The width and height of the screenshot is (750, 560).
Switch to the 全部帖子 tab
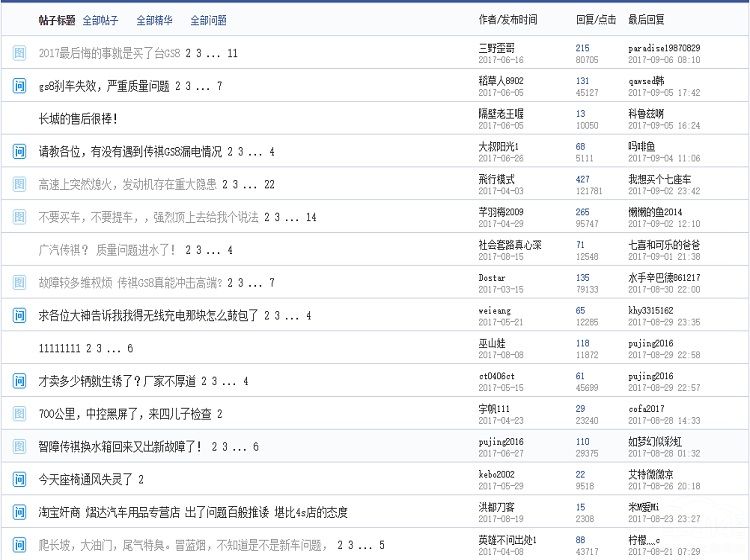point(99,20)
